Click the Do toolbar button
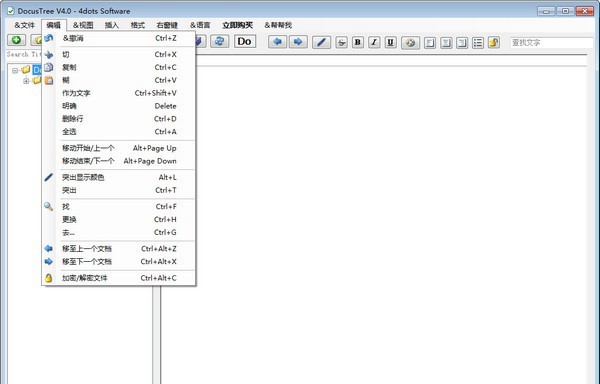The height and width of the screenshot is (384, 600). coord(245,41)
